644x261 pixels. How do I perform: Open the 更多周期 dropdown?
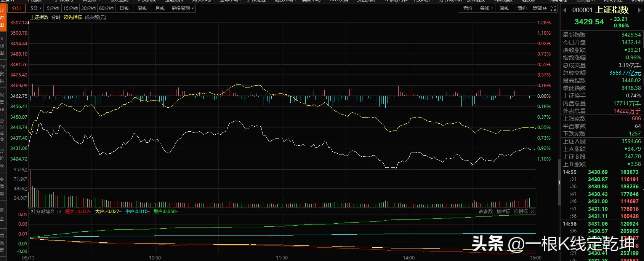[x=182, y=8]
